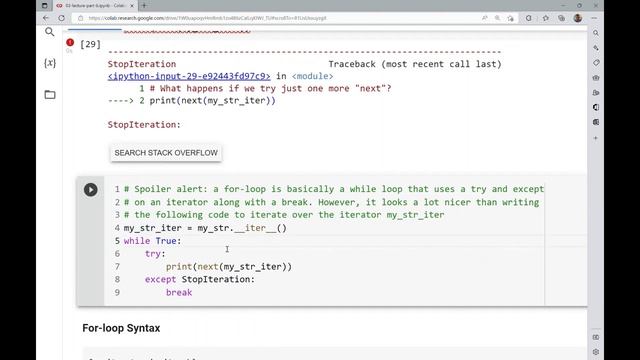Toggle Edge sidebar layout icon near bottom

tap(596, 337)
